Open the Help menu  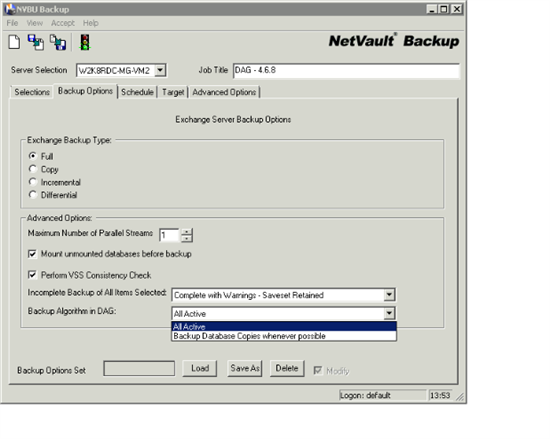pyautogui.click(x=90, y=23)
